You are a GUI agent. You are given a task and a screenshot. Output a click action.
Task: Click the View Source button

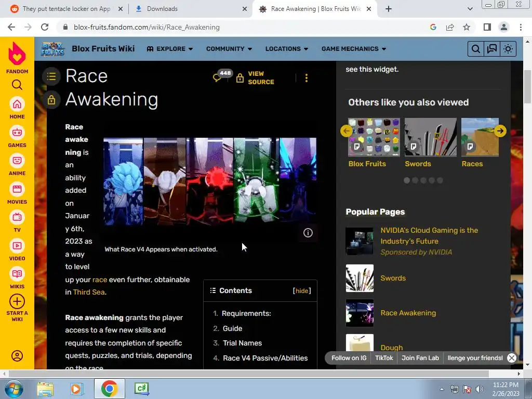point(256,78)
